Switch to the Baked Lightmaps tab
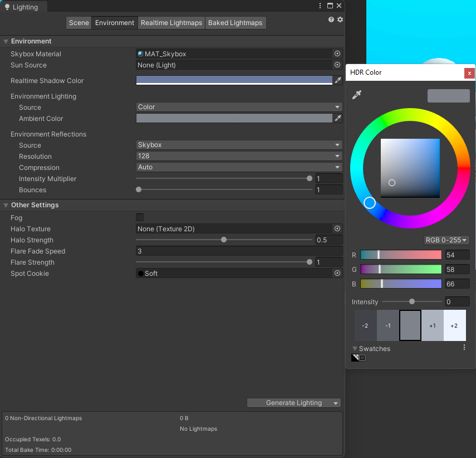476x458 pixels. coord(235,23)
